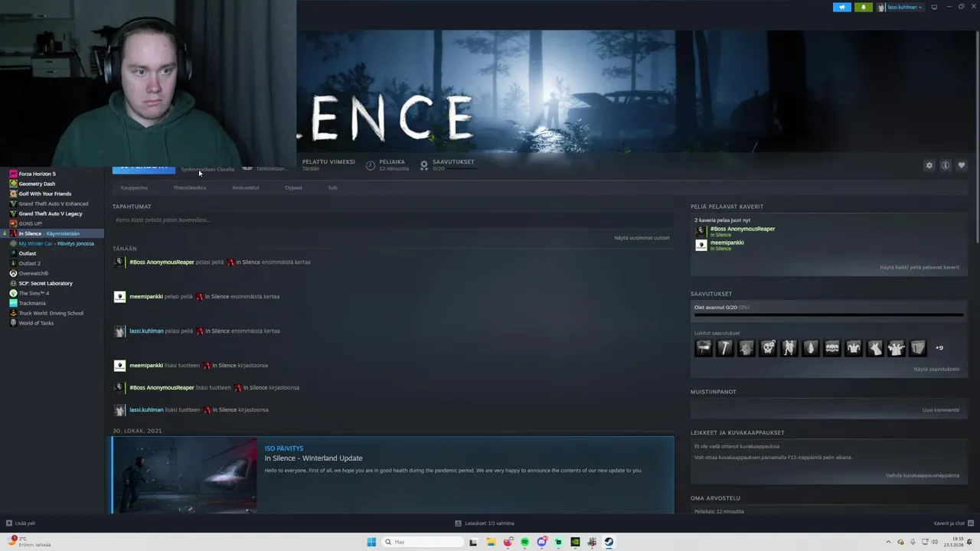Click the three skulls achievement icon
The image size is (980, 551).
click(x=832, y=348)
